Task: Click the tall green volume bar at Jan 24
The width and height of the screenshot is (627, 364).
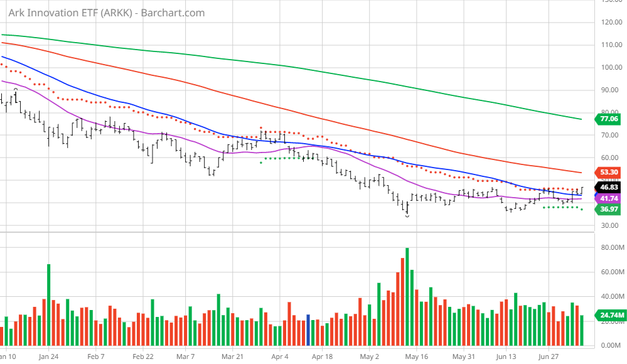Action: 49,305
